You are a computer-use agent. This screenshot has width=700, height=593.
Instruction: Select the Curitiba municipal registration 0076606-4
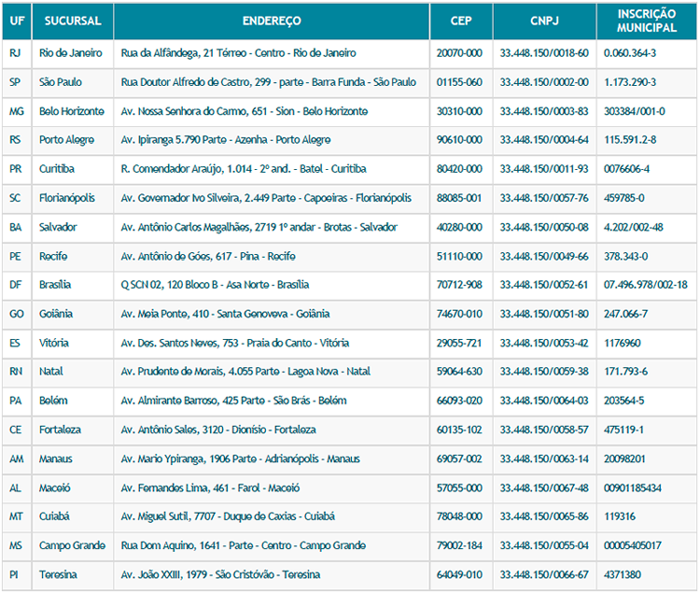click(x=626, y=169)
